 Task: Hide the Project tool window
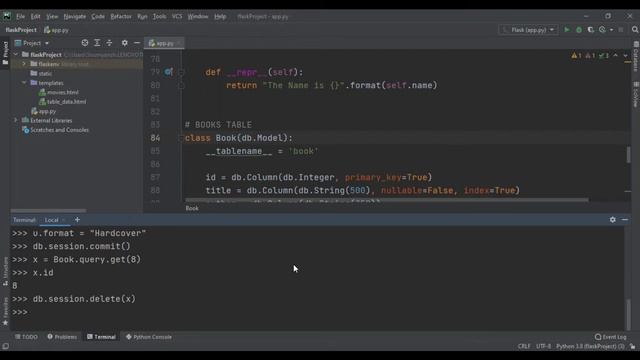click(137, 43)
